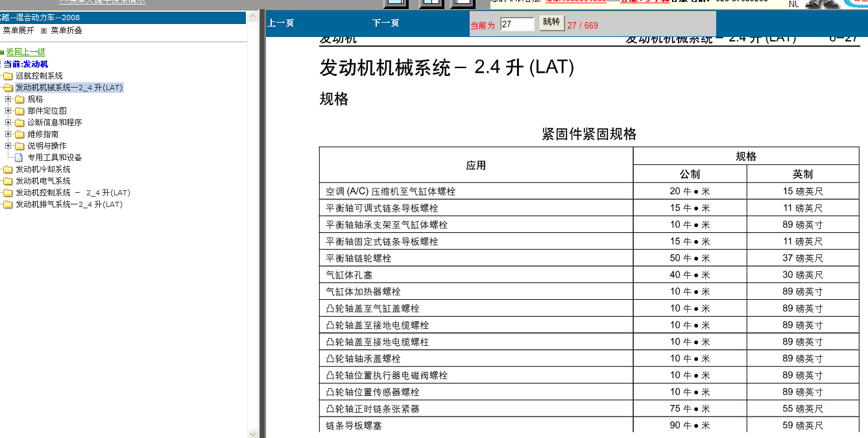Click folder icon beside 发动机电气系统
Image resolution: width=868 pixels, height=438 pixels.
click(x=7, y=181)
